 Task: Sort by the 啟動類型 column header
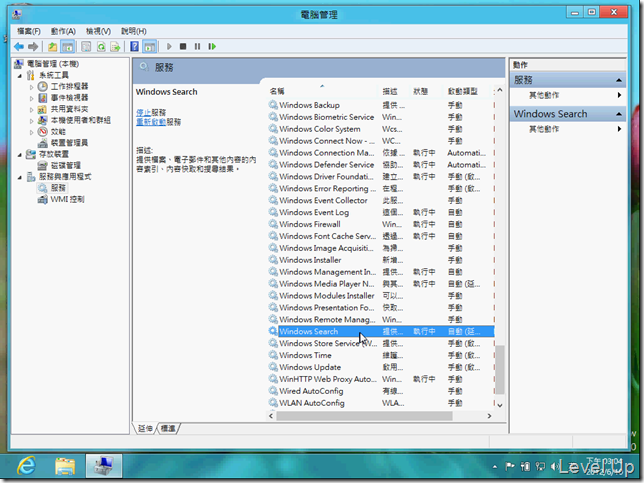coord(466,91)
